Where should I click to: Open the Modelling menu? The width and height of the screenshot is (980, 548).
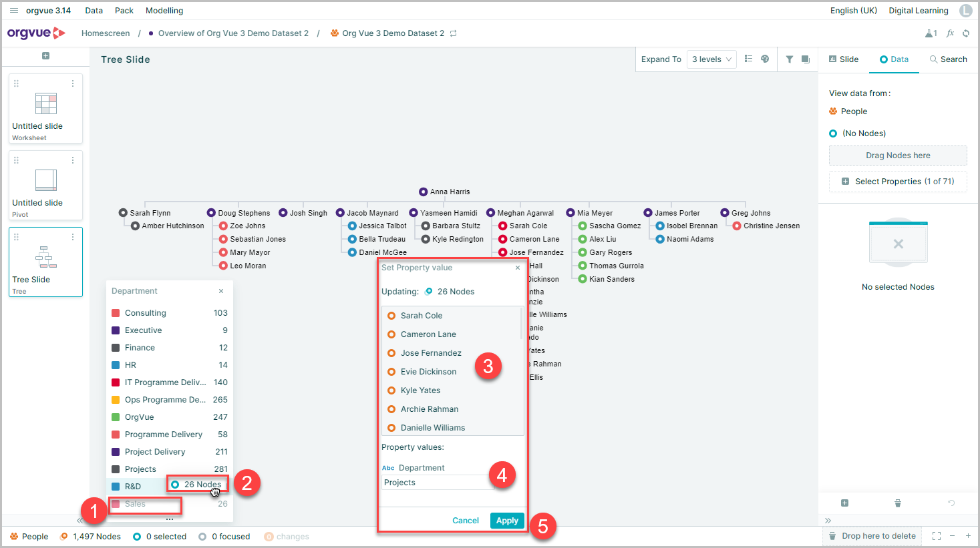[164, 11]
